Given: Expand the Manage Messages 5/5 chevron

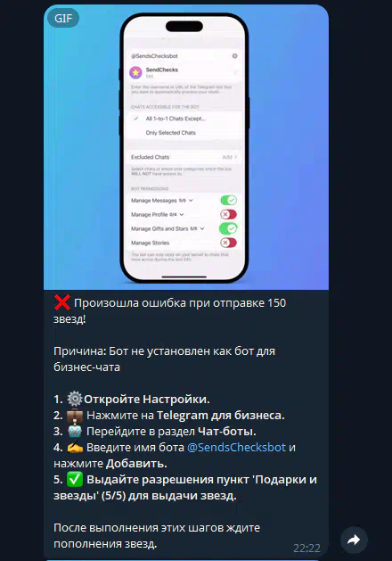Looking at the screenshot, I should (x=191, y=201).
